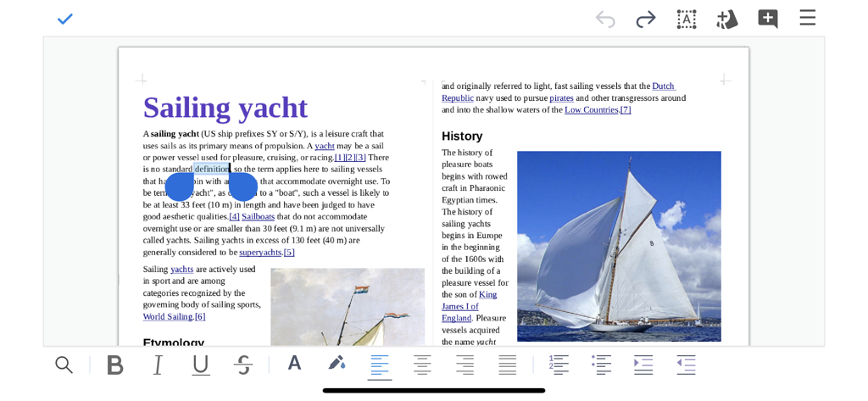Image resolution: width=868 pixels, height=401 pixels.
Task: Apply a bulleted list
Action: point(601,365)
